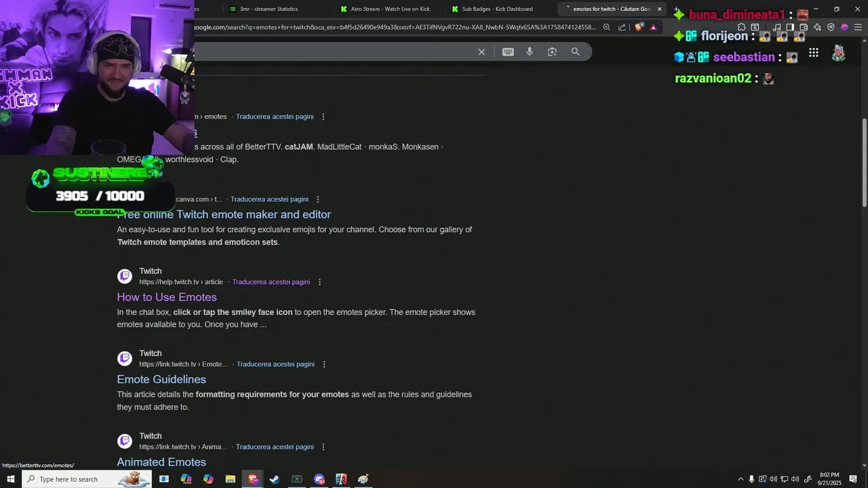Viewport: 868px width, 488px height.
Task: Open more options for Canva result
Action: click(317, 199)
